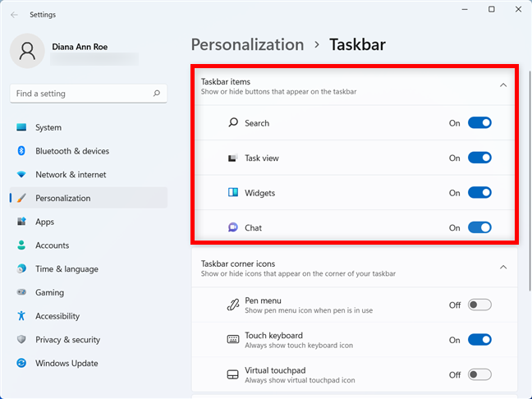
Task: Click the Network & internet wifi icon
Action: 21,175
